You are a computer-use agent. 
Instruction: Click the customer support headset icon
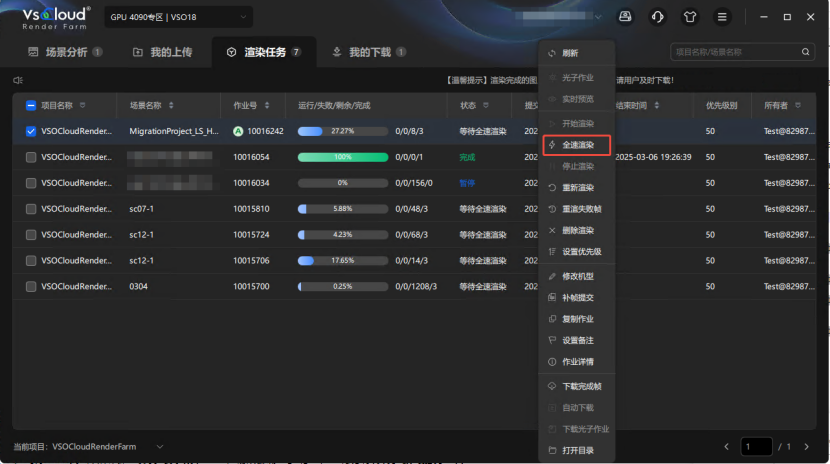[x=657, y=17]
